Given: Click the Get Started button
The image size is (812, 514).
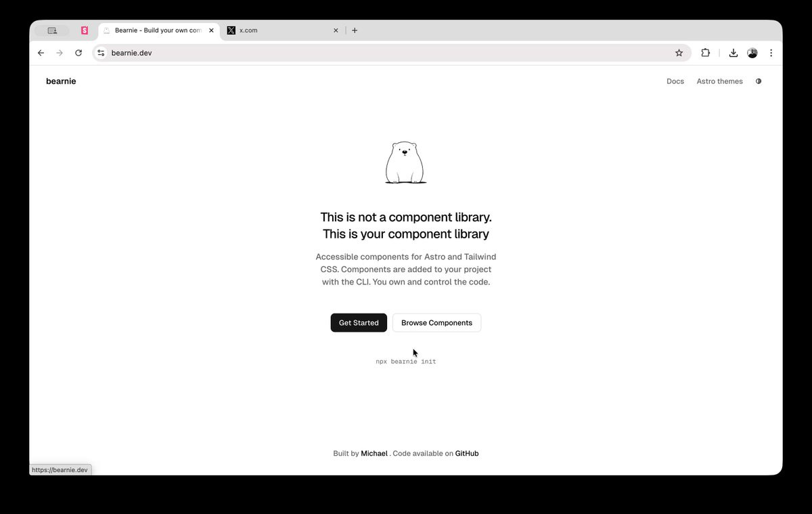Looking at the screenshot, I should [359, 323].
